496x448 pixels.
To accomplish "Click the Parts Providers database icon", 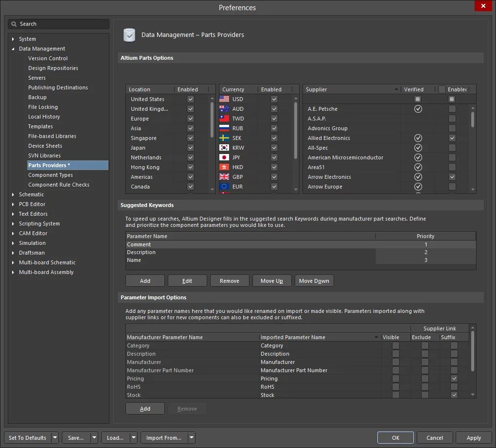I will point(129,35).
